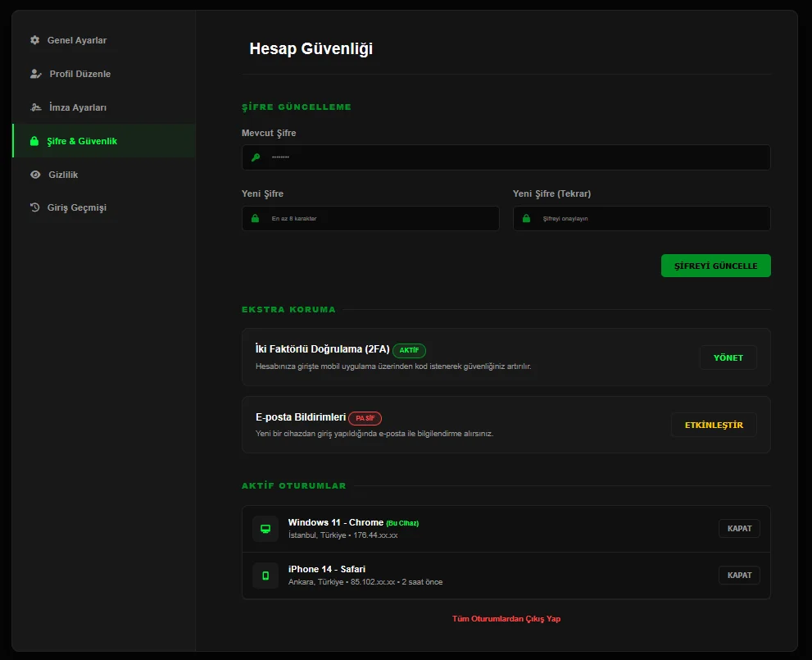Click the Mevcut Şifre field label
Viewport: 812px width, 660px height.
click(x=269, y=133)
